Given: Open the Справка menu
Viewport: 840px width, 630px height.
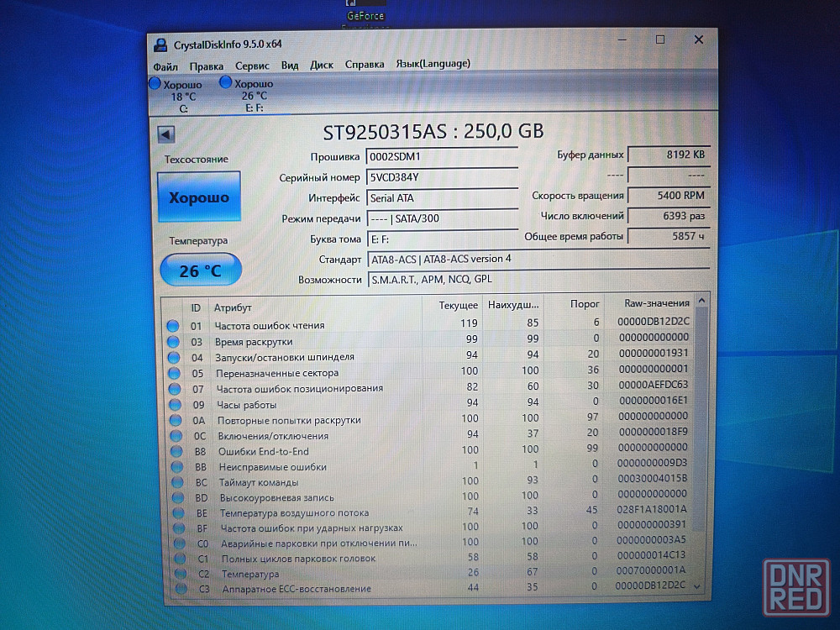Looking at the screenshot, I should click(365, 65).
